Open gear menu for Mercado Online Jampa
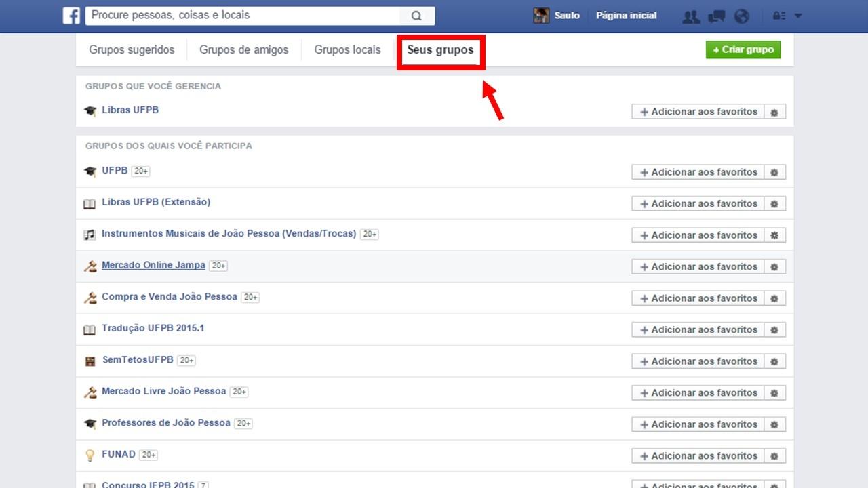 click(x=774, y=266)
